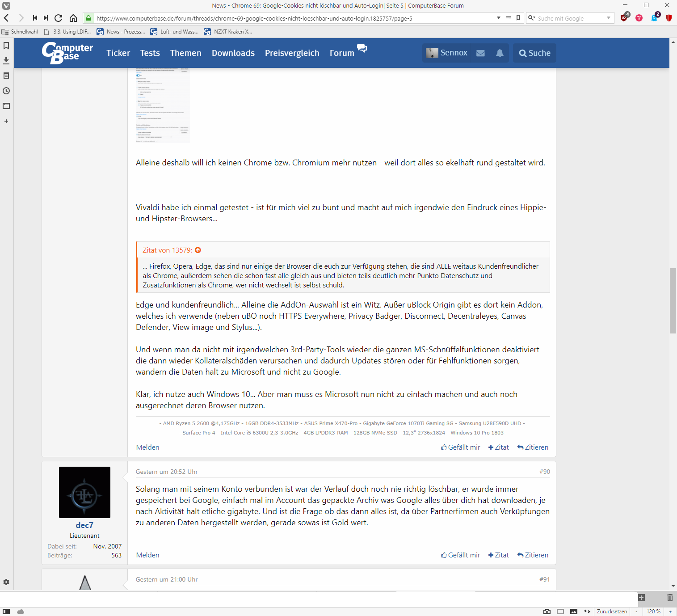Open bookmark 'News - Prozess...'
The image size is (677, 616).
(121, 32)
